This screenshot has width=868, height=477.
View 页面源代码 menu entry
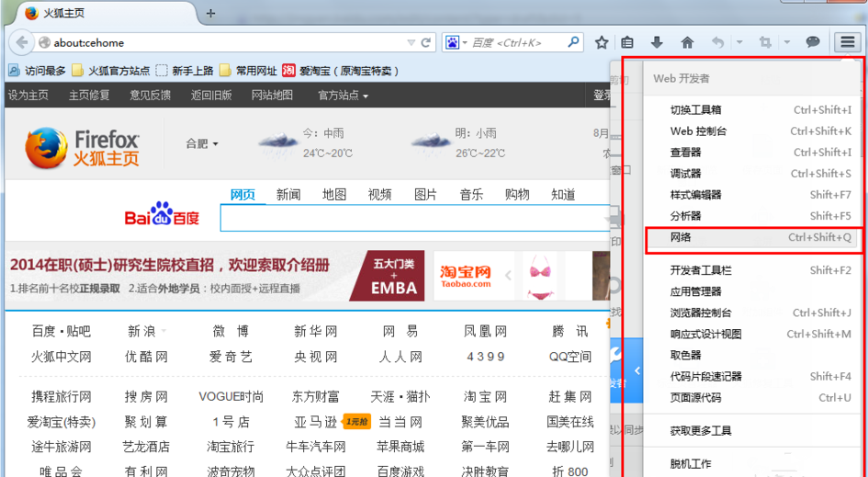tap(753, 397)
